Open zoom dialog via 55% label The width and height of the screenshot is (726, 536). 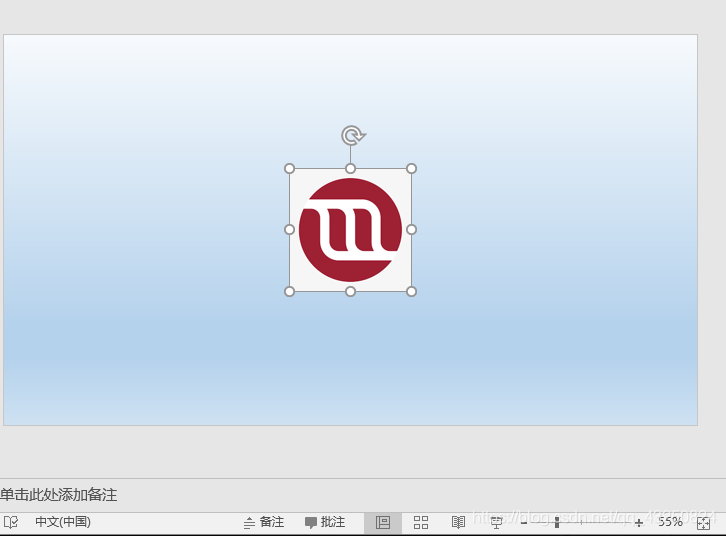pos(670,522)
